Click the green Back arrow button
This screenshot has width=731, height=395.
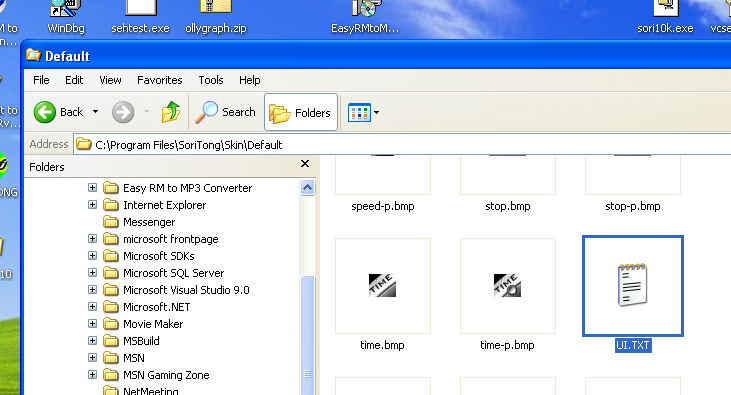tap(45, 112)
